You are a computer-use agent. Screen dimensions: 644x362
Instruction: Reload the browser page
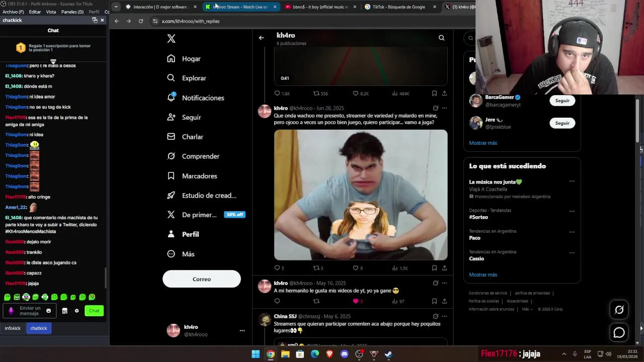tap(141, 21)
